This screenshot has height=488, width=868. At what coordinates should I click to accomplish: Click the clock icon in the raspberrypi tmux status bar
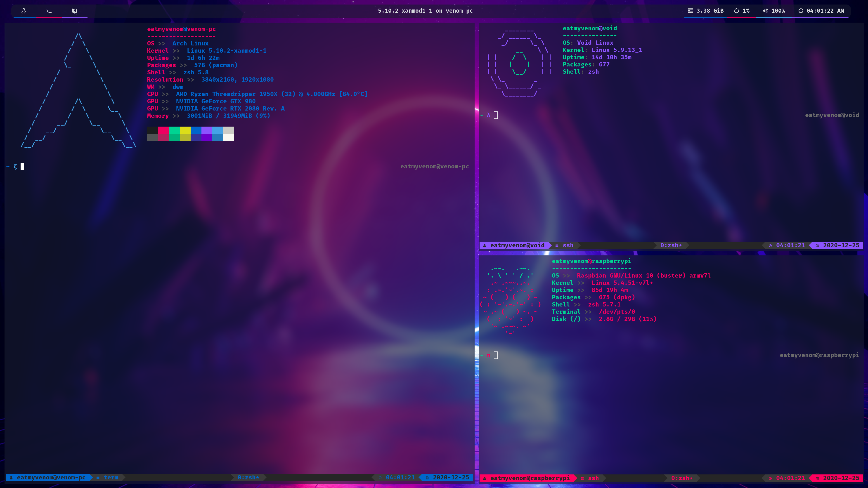[770, 478]
